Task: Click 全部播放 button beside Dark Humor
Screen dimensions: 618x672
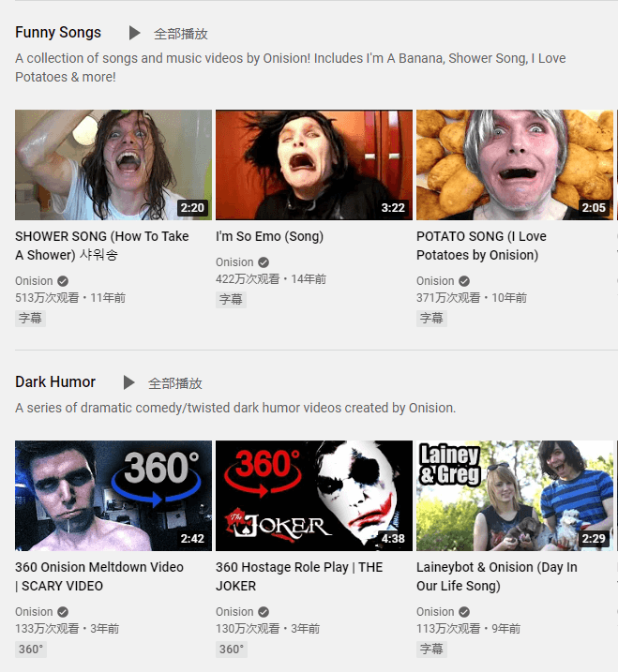Action: pos(175,383)
